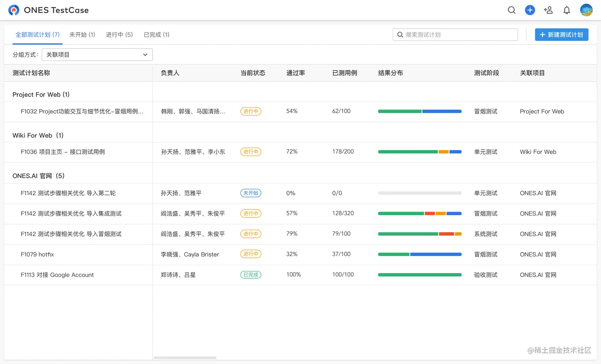Click 进行中 status badge of F1079 hotfix
The image size is (601, 364).
(x=251, y=254)
